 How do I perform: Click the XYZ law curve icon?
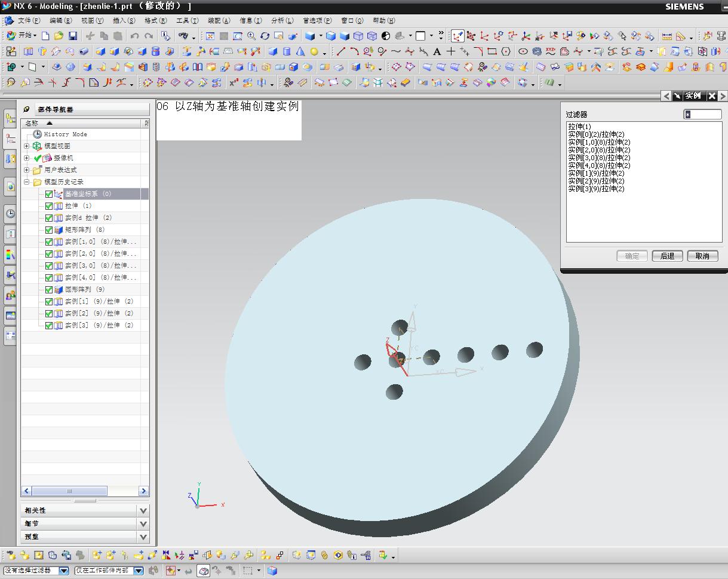[x=551, y=51]
